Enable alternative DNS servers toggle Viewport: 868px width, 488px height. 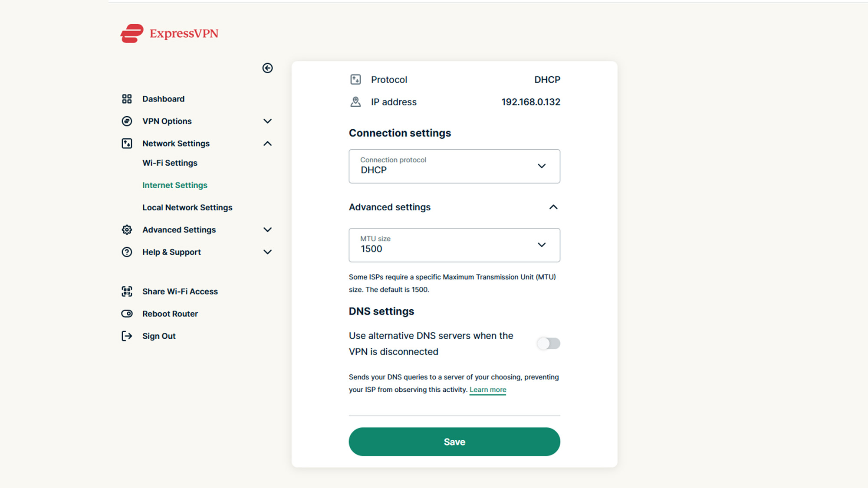pos(549,344)
